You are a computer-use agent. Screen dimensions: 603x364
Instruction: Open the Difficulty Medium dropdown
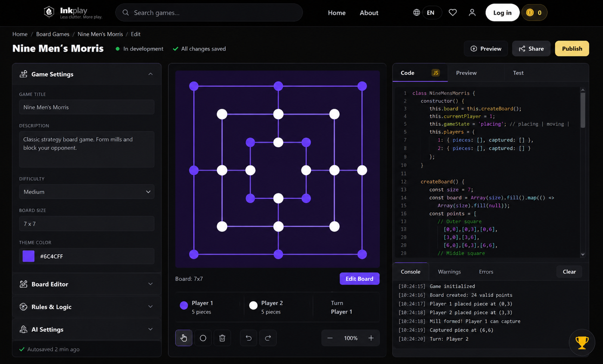[x=87, y=192]
